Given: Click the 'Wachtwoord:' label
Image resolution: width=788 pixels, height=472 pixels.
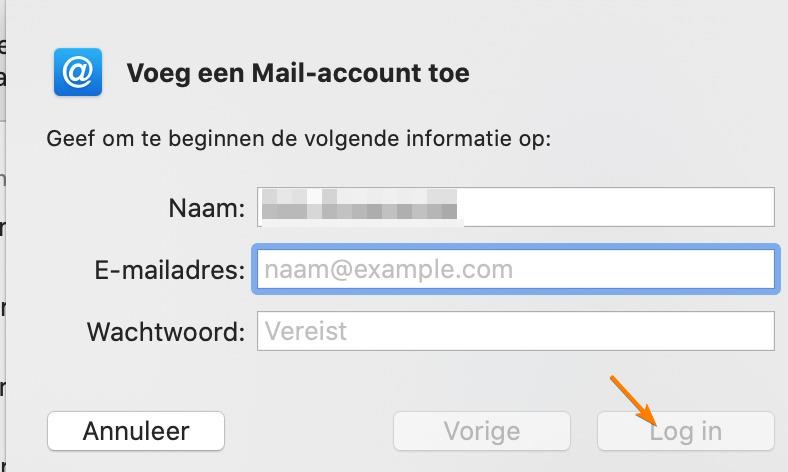Looking at the screenshot, I should click(166, 332).
